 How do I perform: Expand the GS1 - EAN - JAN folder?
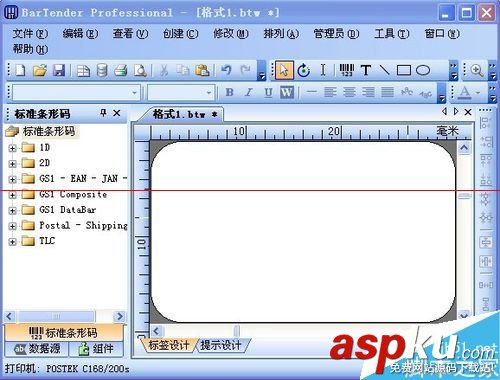point(12,179)
